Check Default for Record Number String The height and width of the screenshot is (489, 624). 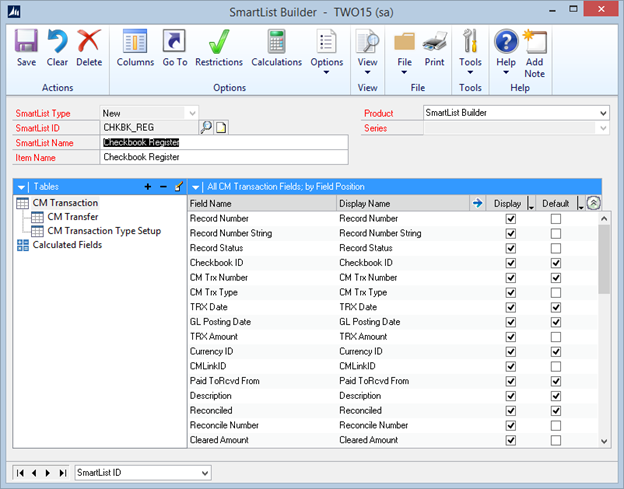(556, 234)
